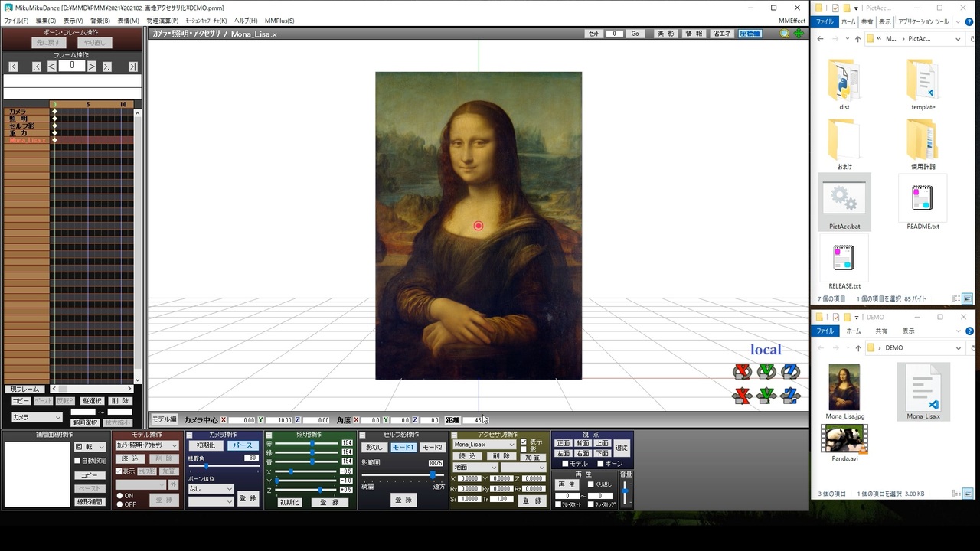Click the green Y rotation axis icon
Viewport: 980px width, 551px height.
[766, 372]
